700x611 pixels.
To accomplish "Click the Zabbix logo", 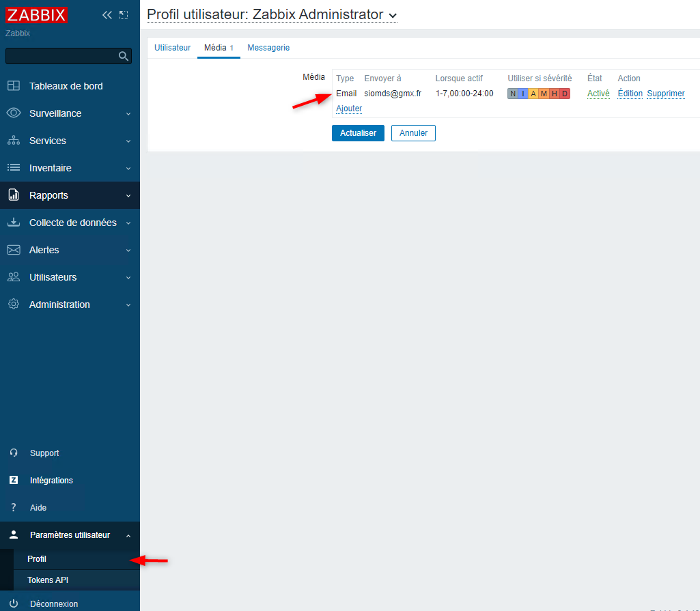I will [x=37, y=15].
